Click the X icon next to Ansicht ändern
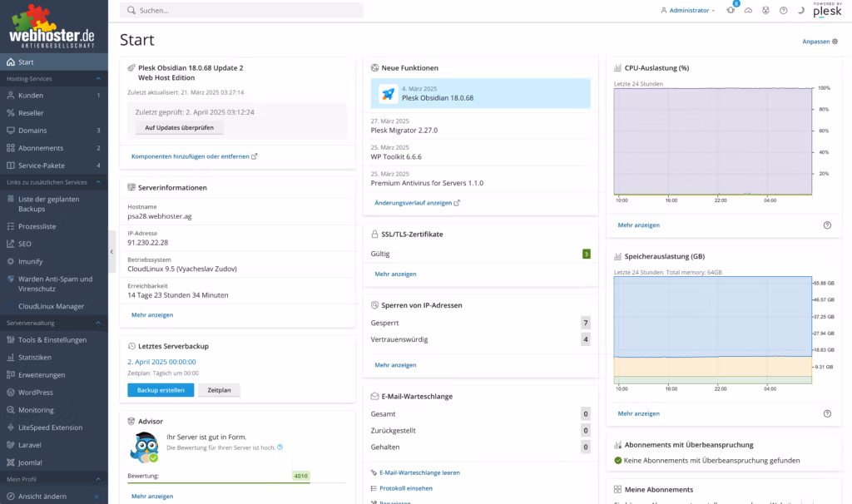Screen dimensions: 852x504 click(x=97, y=497)
